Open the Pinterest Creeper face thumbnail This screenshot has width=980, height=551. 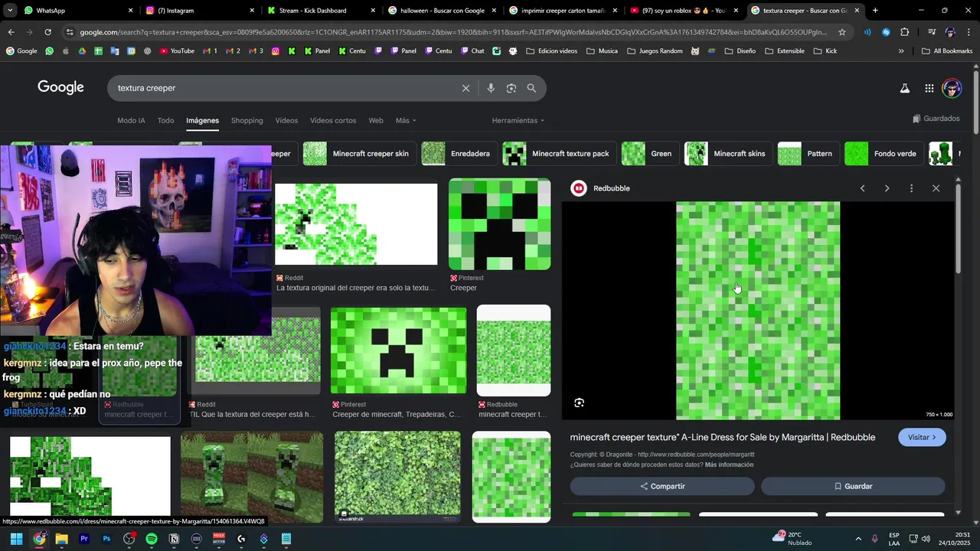pyautogui.click(x=499, y=224)
